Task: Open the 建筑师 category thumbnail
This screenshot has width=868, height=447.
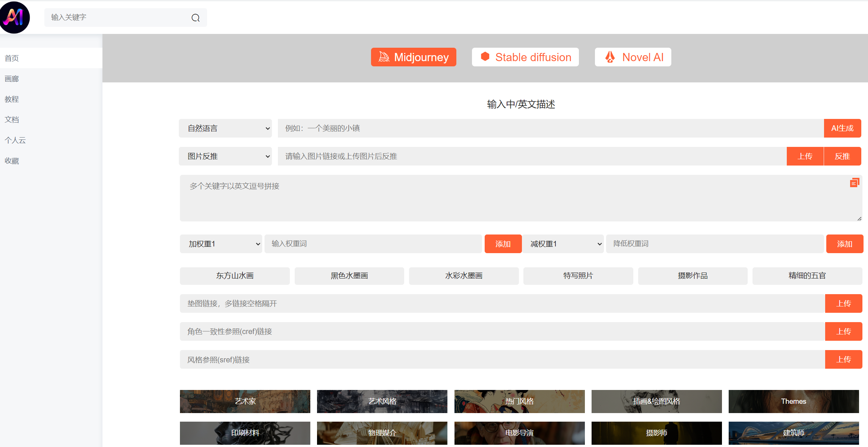Action: [794, 433]
